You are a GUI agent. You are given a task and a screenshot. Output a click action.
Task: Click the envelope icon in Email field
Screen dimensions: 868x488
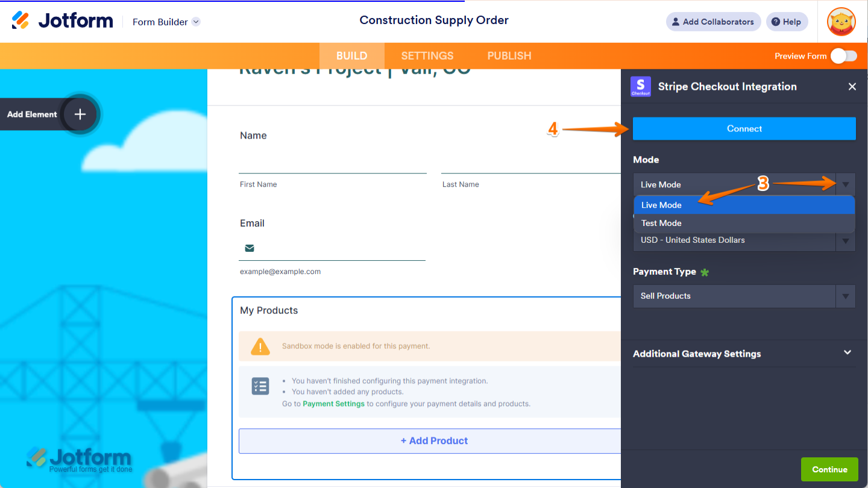pyautogui.click(x=250, y=248)
